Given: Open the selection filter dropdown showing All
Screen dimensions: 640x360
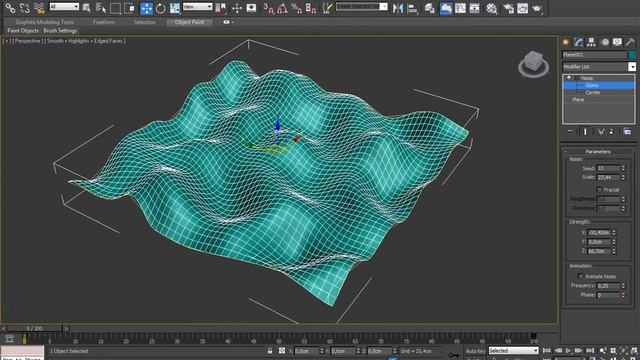Looking at the screenshot, I should tap(64, 7).
